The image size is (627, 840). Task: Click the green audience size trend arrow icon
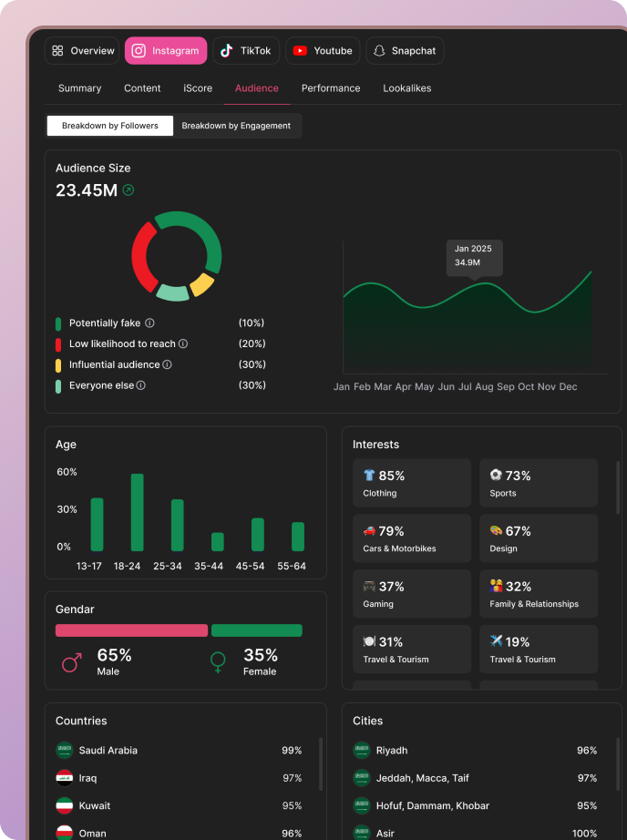(x=128, y=190)
